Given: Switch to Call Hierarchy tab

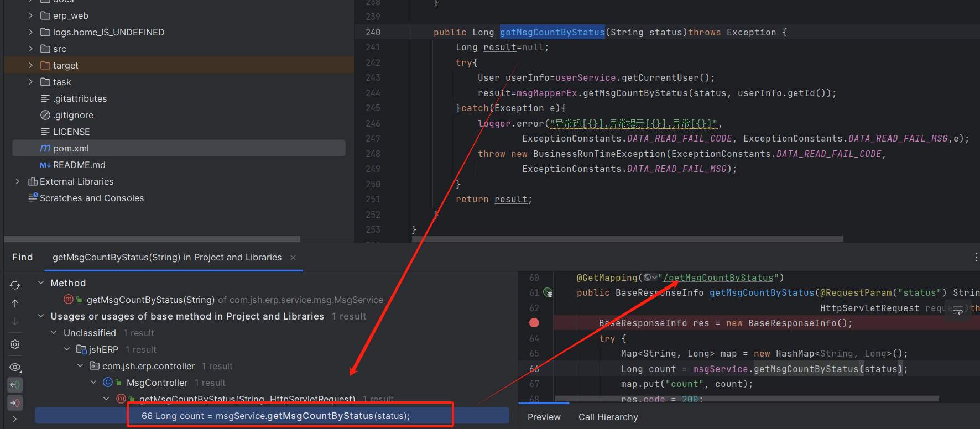Looking at the screenshot, I should [608, 417].
